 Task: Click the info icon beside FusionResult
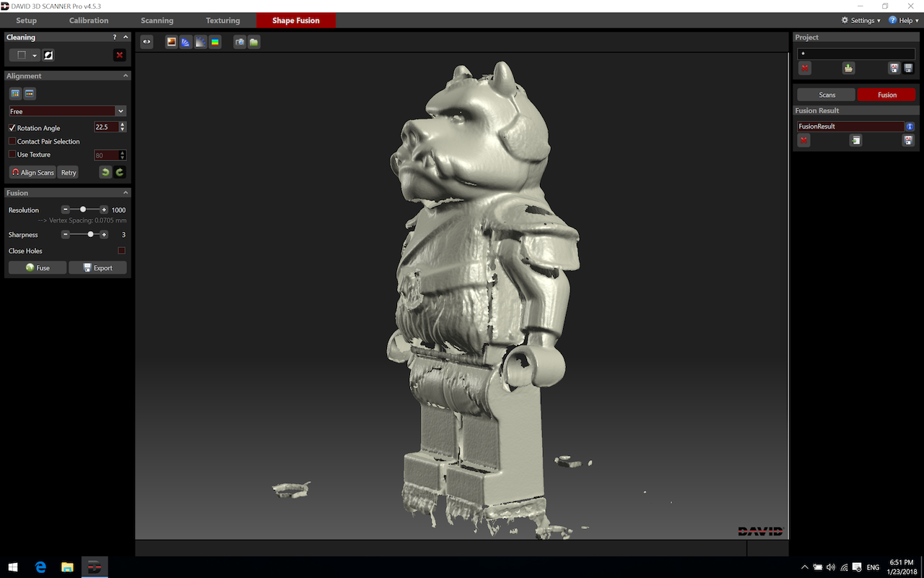910,126
